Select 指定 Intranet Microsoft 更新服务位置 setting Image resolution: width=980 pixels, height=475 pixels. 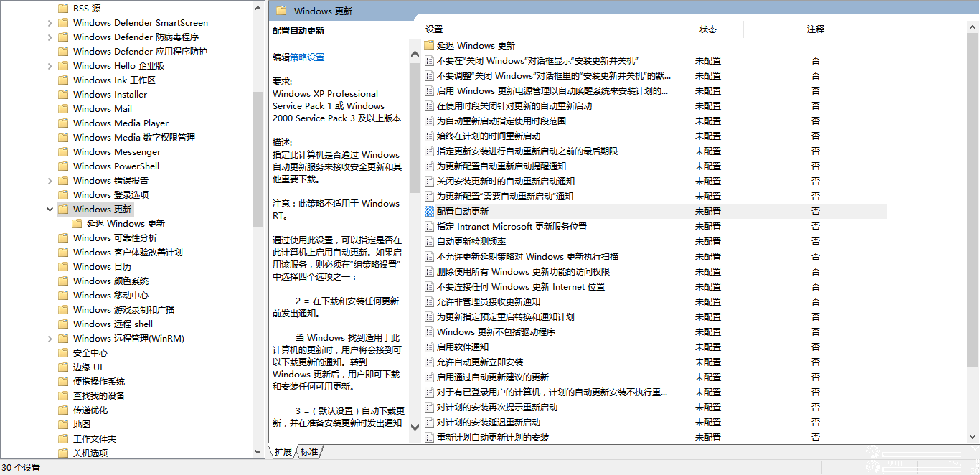512,227
